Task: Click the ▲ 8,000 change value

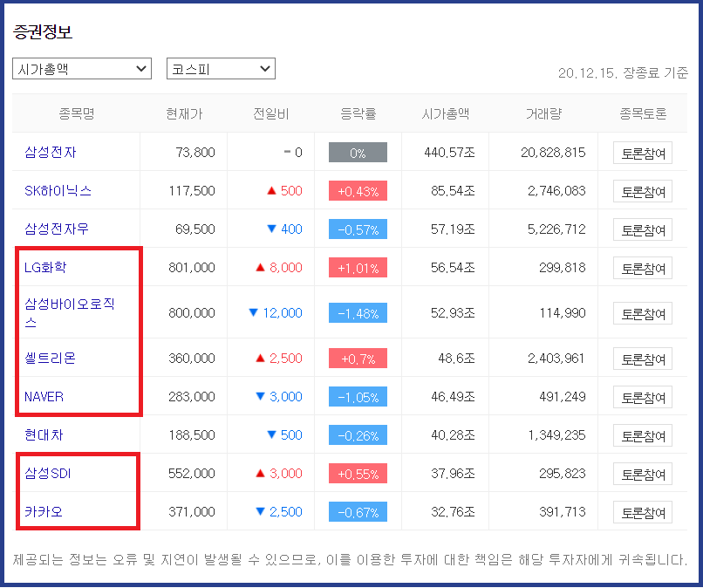Action: pos(279,267)
